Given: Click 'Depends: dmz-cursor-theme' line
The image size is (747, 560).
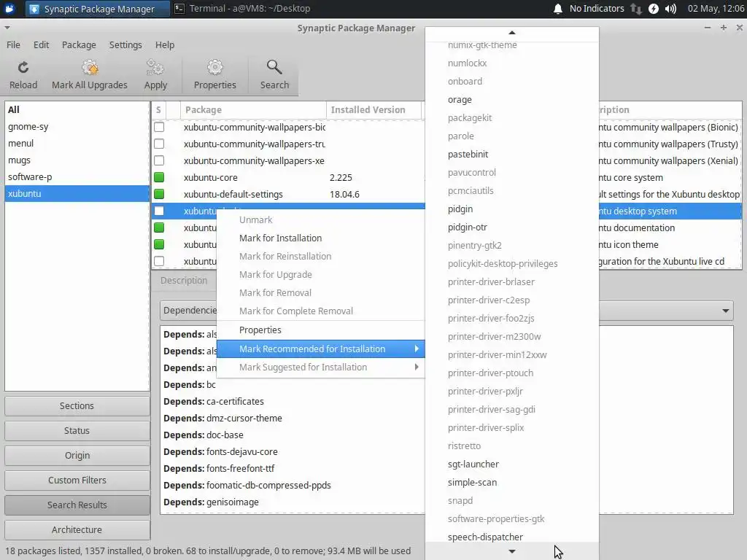Looking at the screenshot, I should [x=222, y=418].
